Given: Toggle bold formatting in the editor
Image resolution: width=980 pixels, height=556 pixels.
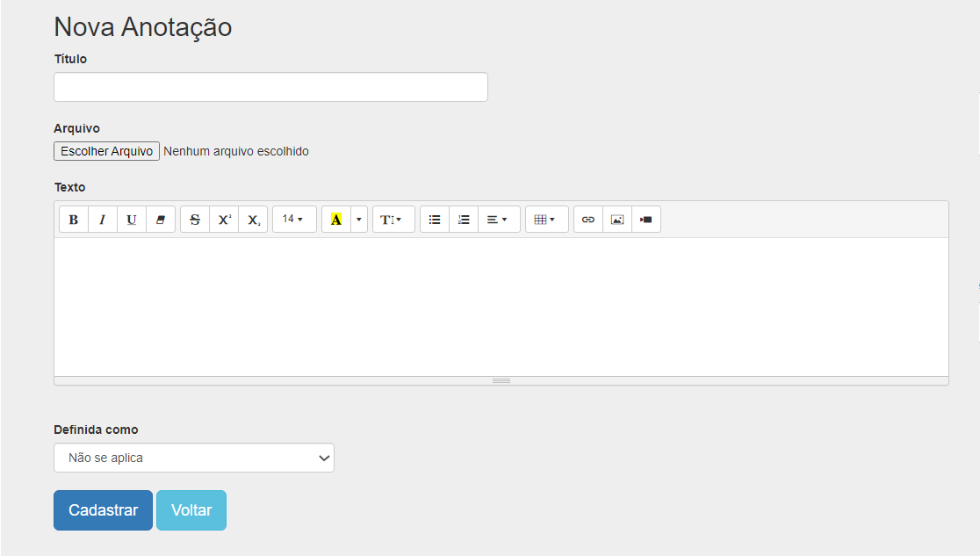Looking at the screenshot, I should coord(74,220).
